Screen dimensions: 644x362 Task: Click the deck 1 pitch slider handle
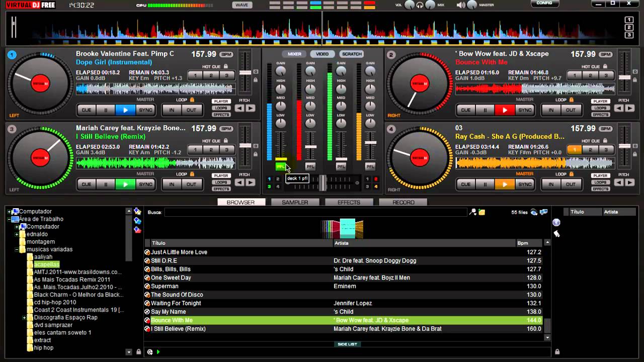245,73
